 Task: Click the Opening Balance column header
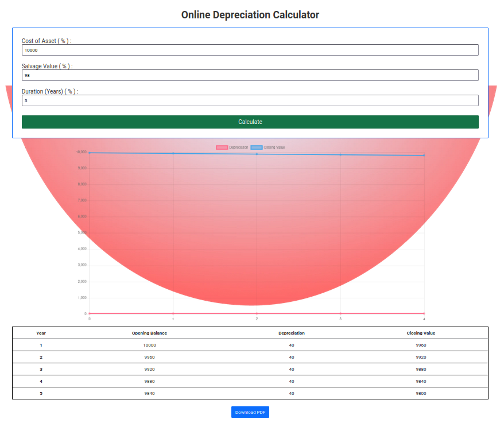click(149, 333)
